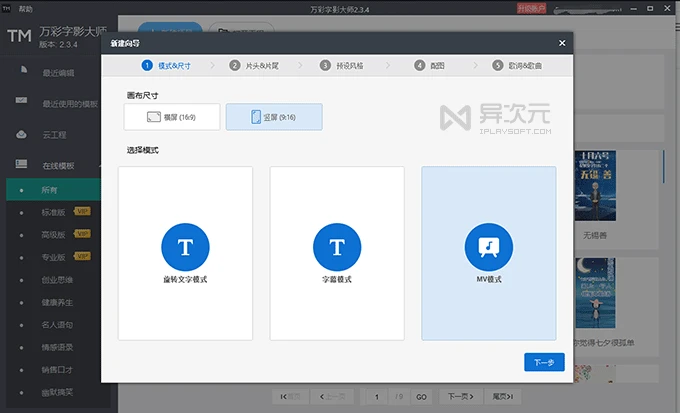Click the 尾页 pagination button
680x413 pixels.
tap(502, 397)
